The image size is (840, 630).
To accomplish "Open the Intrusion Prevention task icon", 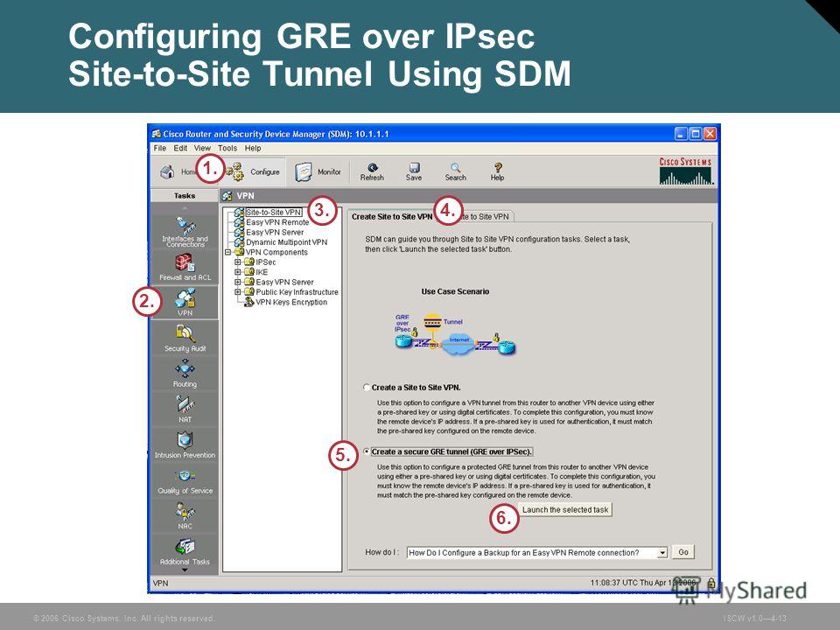I will [185, 440].
